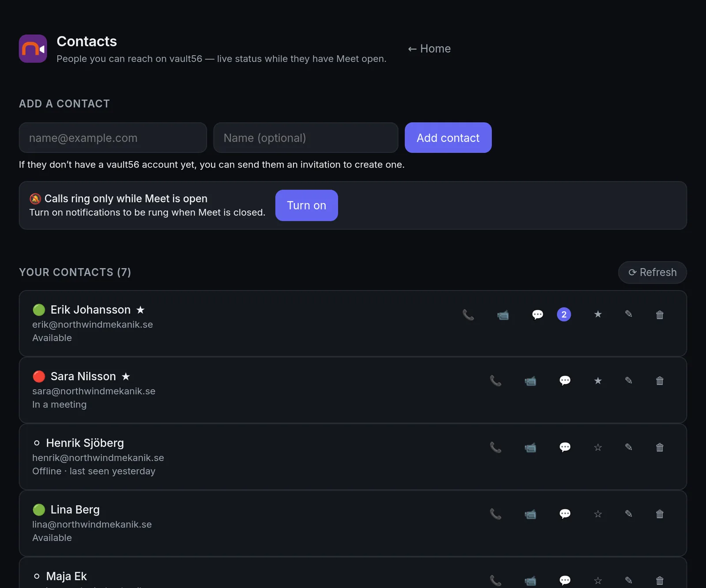Open chat with Sara Nilsson
The image size is (706, 588).
[565, 381]
